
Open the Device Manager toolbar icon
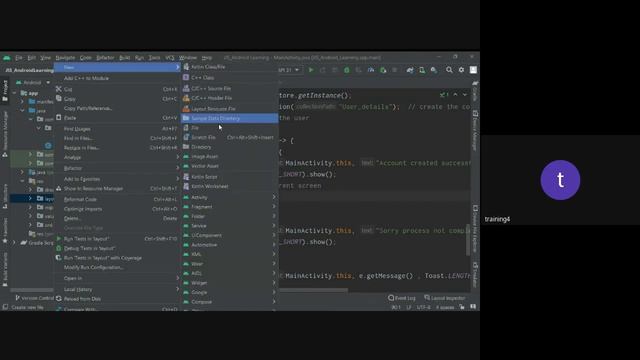(422, 70)
